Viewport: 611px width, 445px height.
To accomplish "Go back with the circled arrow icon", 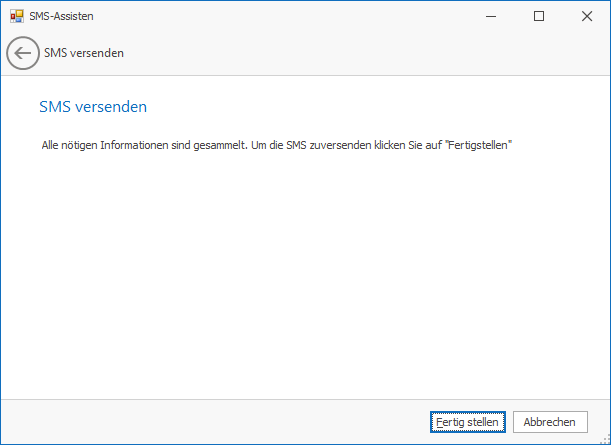I will click(22, 53).
